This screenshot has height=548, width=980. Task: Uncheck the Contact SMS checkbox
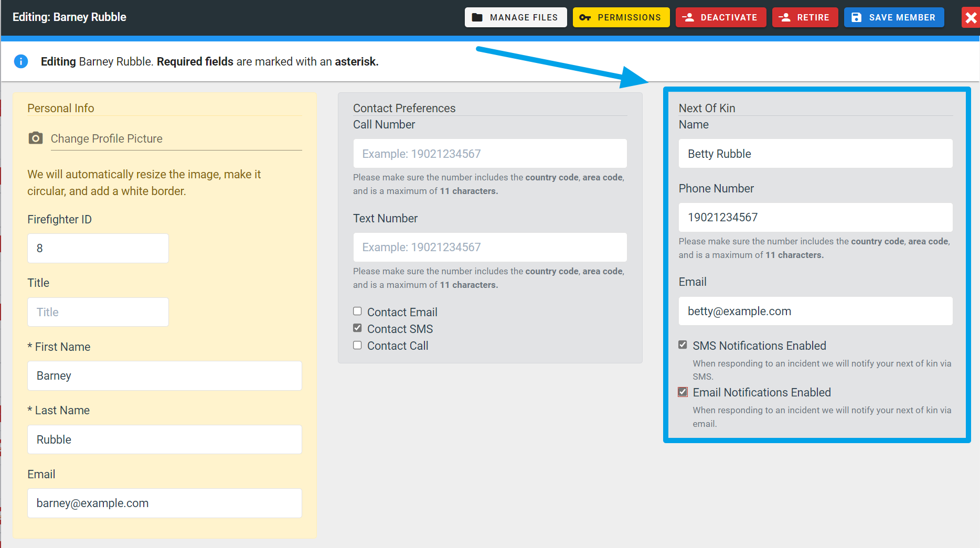[357, 328]
